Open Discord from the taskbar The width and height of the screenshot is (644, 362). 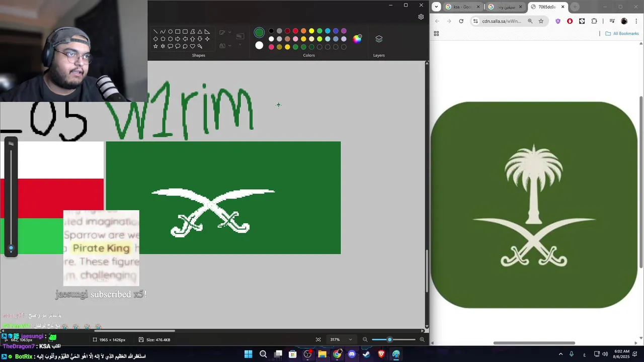[x=352, y=354]
